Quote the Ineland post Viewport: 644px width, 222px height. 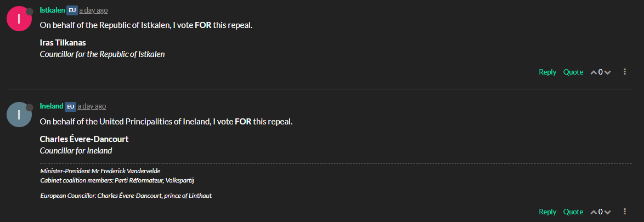coord(573,212)
